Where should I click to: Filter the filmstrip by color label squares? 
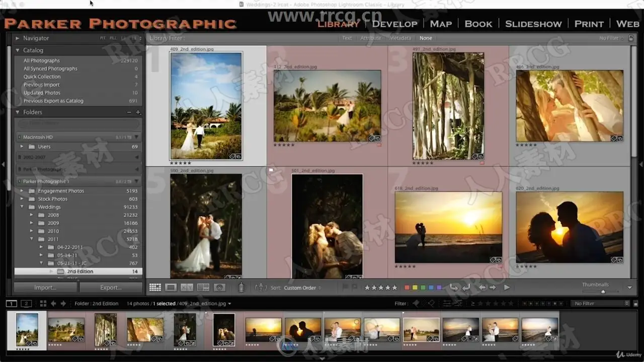pos(542,304)
